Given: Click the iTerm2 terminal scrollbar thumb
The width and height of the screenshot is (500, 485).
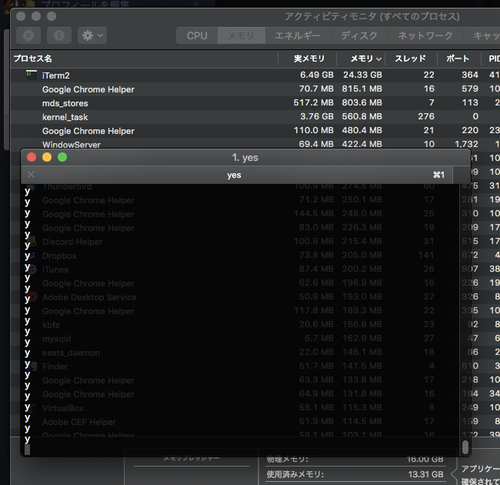Looking at the screenshot, I should click(x=465, y=447).
